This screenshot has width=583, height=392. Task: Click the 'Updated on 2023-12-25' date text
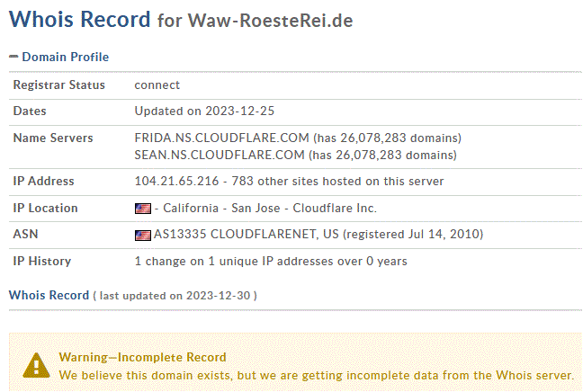pyautogui.click(x=204, y=111)
